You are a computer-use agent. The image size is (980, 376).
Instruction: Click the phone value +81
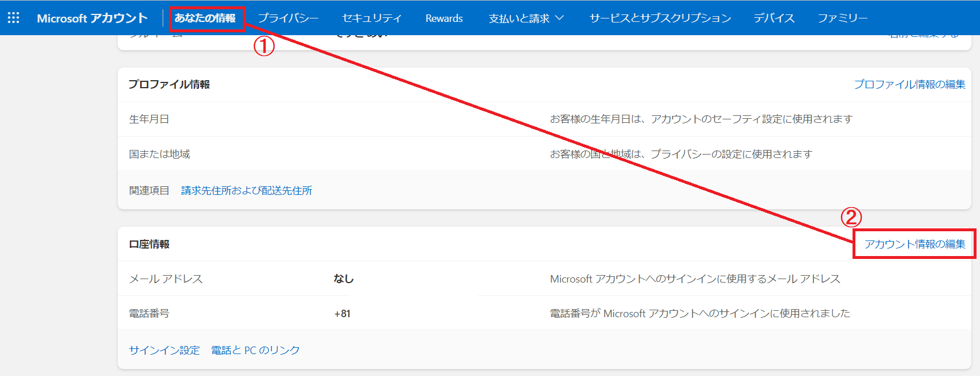click(343, 314)
